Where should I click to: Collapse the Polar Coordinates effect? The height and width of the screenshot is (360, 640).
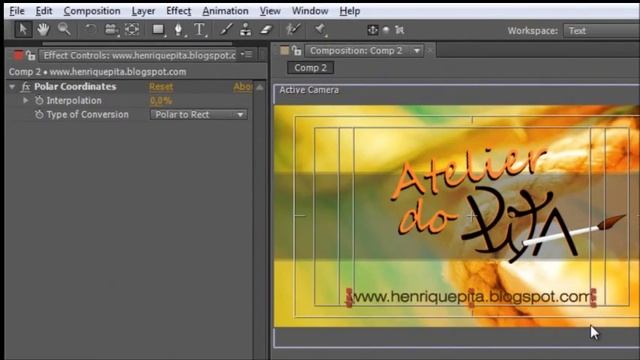click(x=12, y=87)
